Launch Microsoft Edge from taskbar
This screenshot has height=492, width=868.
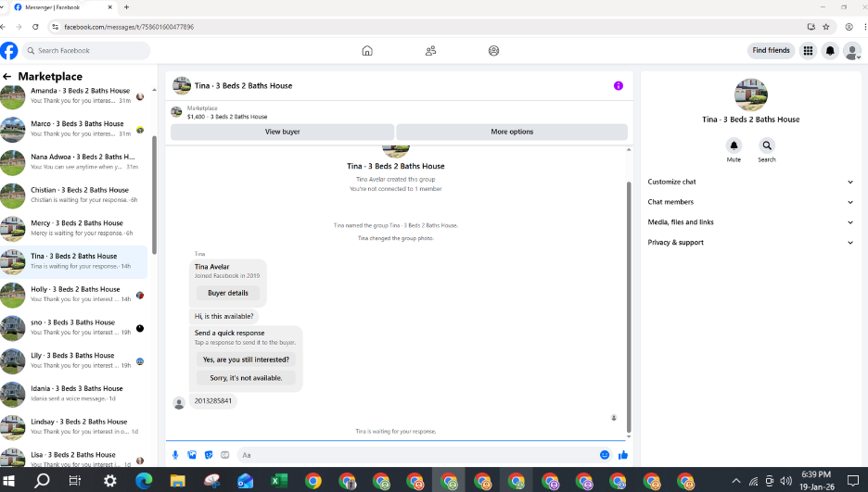pyautogui.click(x=144, y=480)
